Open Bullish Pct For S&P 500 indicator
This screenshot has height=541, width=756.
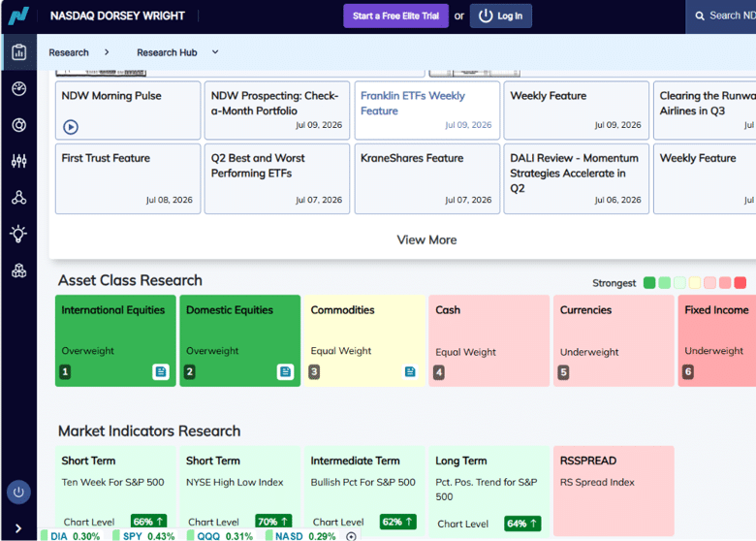[364, 491]
